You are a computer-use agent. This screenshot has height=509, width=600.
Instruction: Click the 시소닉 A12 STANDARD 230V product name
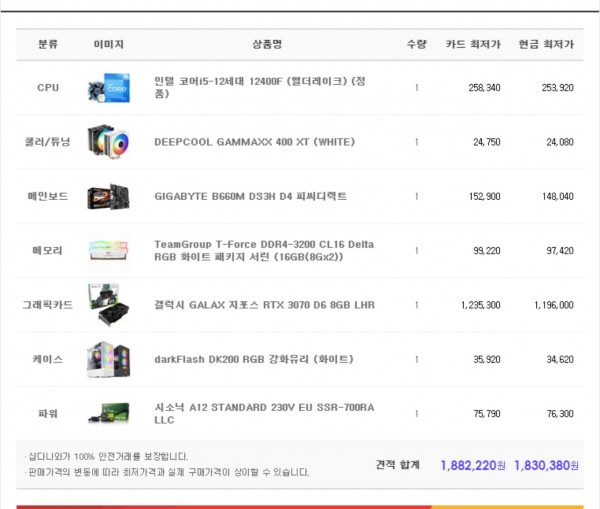[x=264, y=413]
